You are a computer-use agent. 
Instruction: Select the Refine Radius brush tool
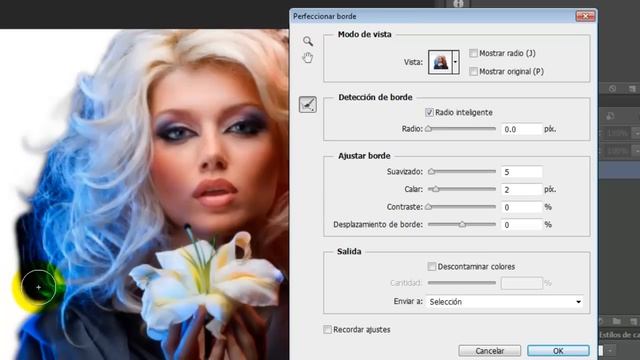(308, 104)
